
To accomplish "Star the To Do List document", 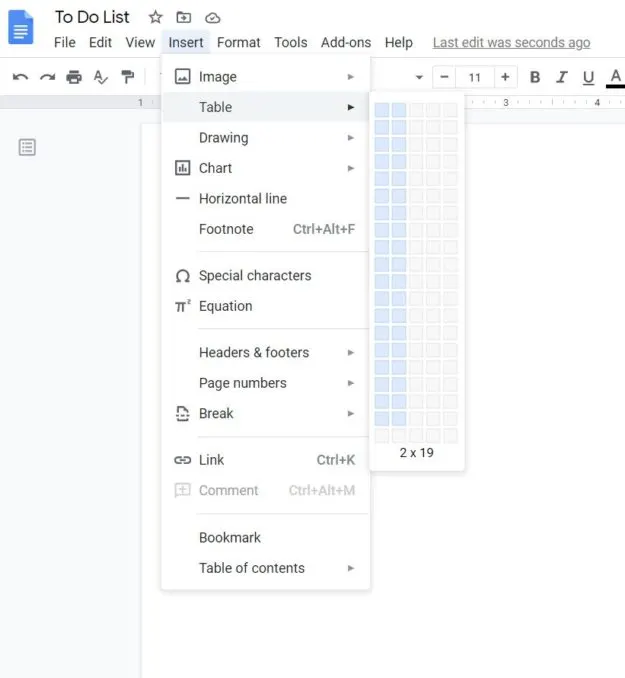I will [x=156, y=17].
